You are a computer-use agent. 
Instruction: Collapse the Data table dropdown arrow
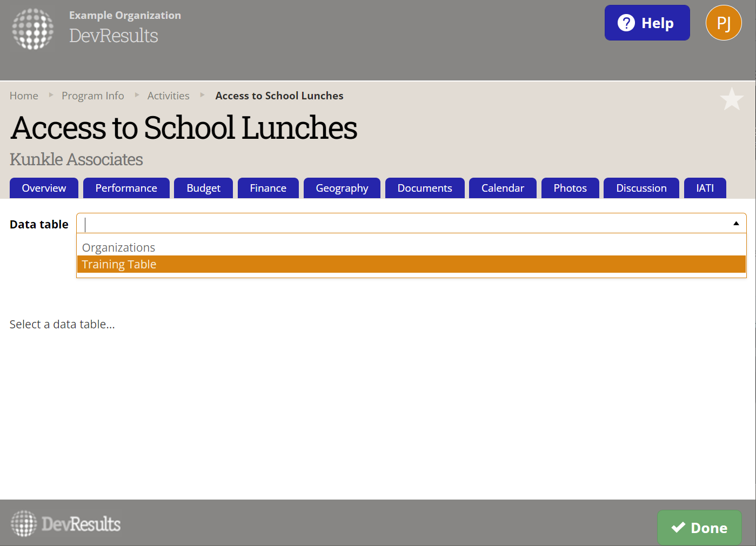click(736, 224)
